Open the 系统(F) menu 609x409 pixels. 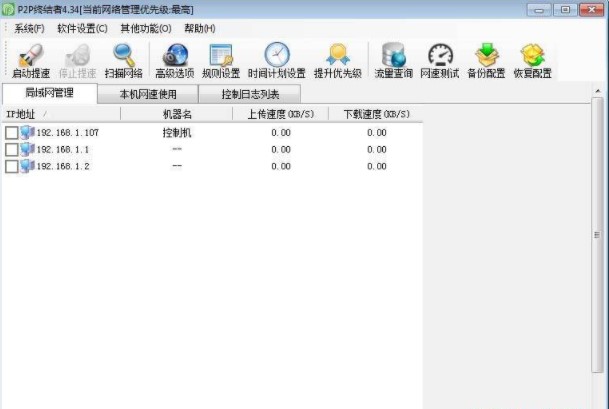pyautogui.click(x=29, y=28)
